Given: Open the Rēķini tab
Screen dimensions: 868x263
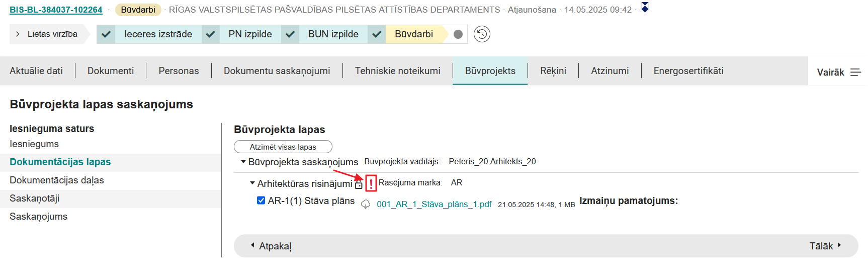Looking at the screenshot, I should tap(553, 71).
